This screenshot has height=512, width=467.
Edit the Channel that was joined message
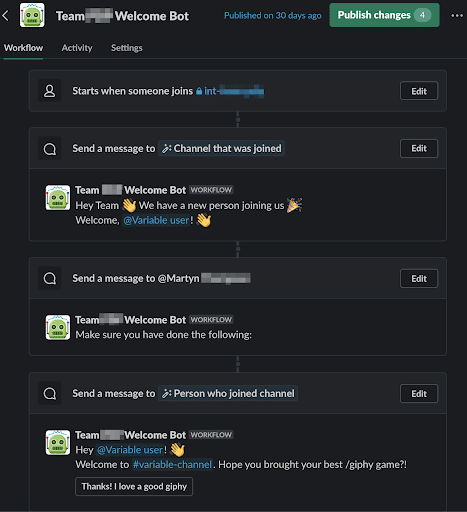(x=419, y=148)
